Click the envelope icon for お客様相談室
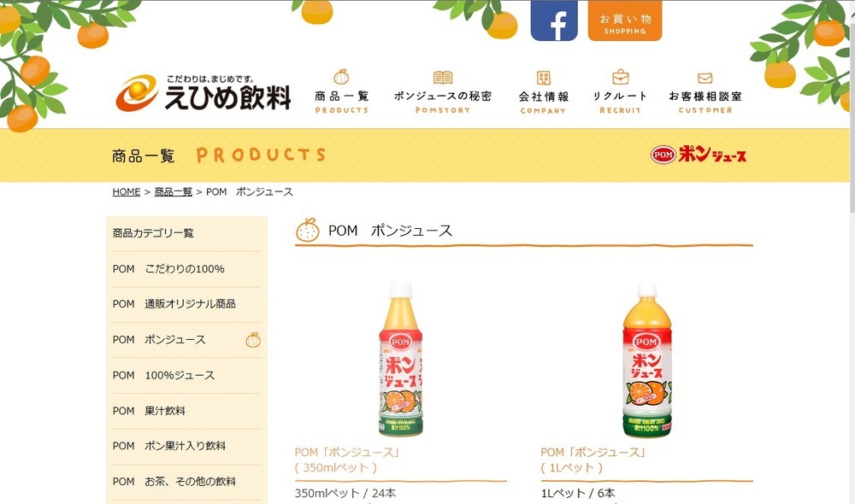855x504 pixels. pos(705,78)
